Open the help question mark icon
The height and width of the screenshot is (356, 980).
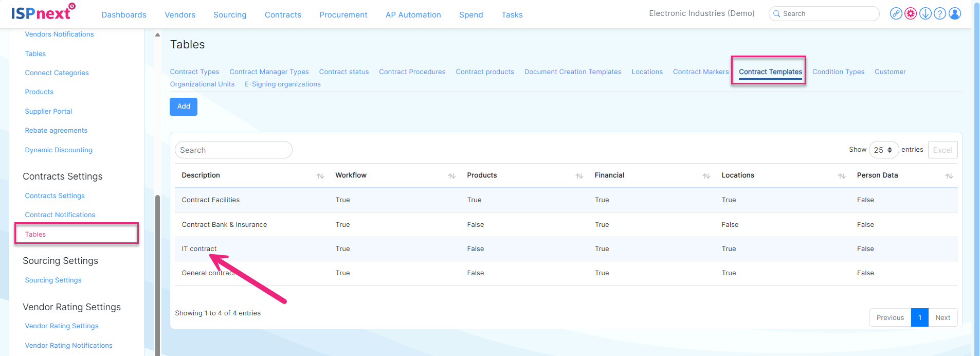940,14
